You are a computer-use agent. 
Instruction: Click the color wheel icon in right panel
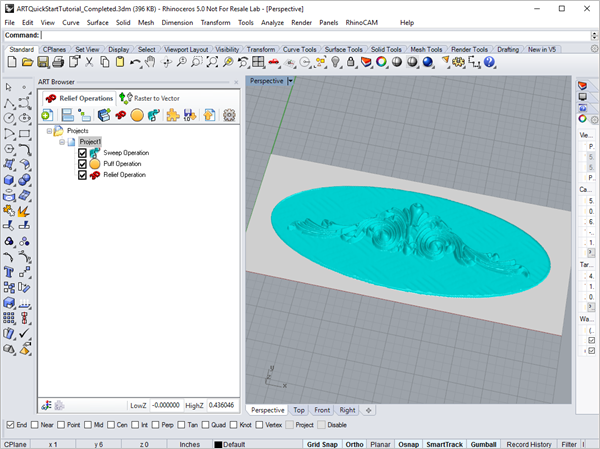[582, 119]
